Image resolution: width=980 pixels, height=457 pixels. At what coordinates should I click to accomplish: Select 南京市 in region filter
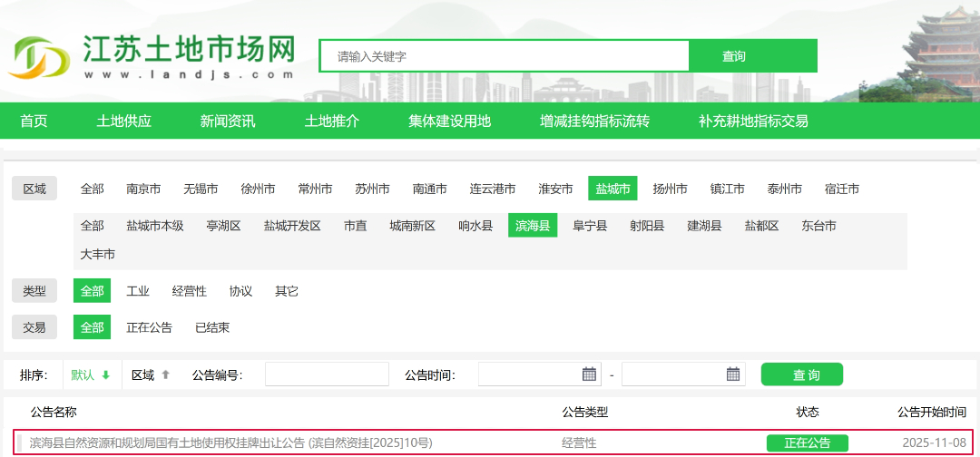pos(143,189)
